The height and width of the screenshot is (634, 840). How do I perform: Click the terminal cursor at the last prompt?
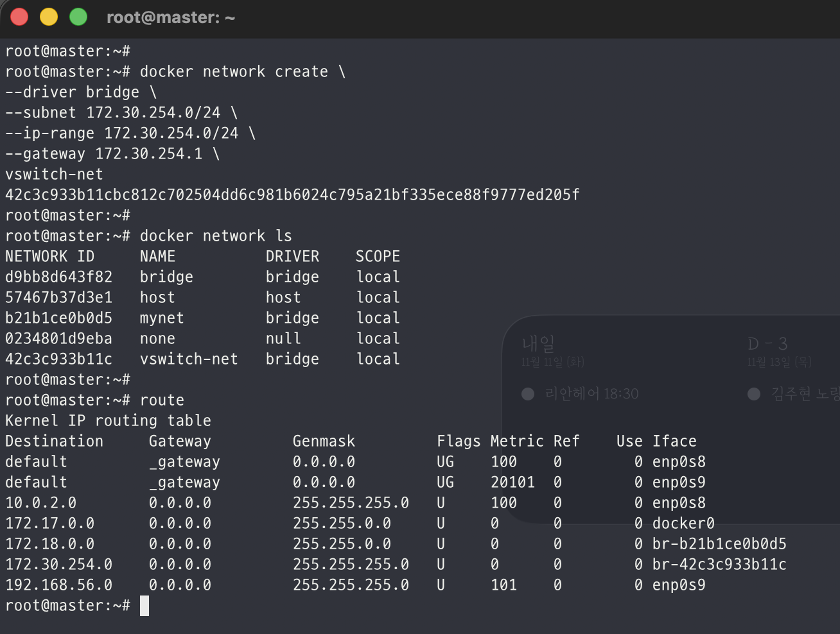pyautogui.click(x=144, y=606)
